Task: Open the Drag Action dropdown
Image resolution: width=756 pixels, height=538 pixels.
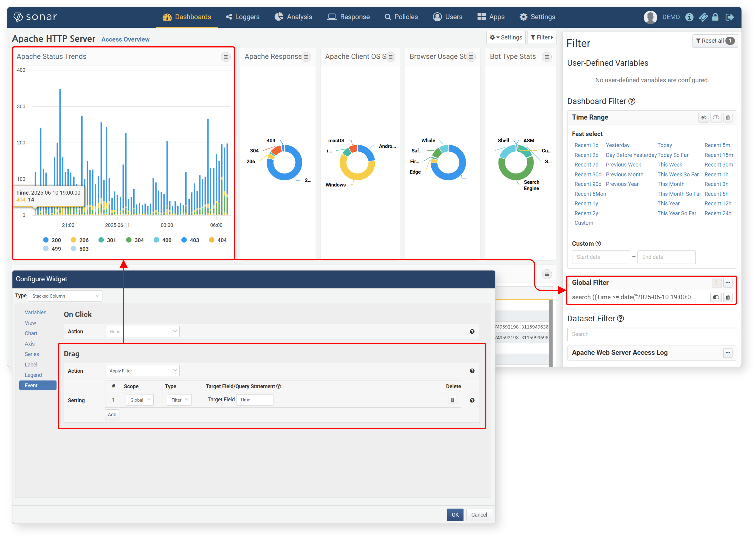Action: click(x=142, y=371)
